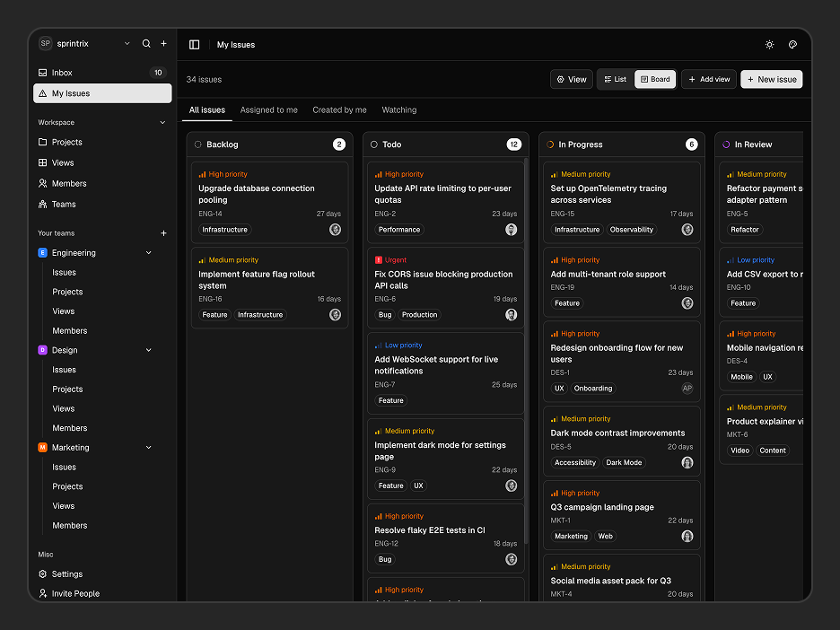Screen dimensions: 840x630
Task: Open Design team Issues
Action: coord(65,370)
